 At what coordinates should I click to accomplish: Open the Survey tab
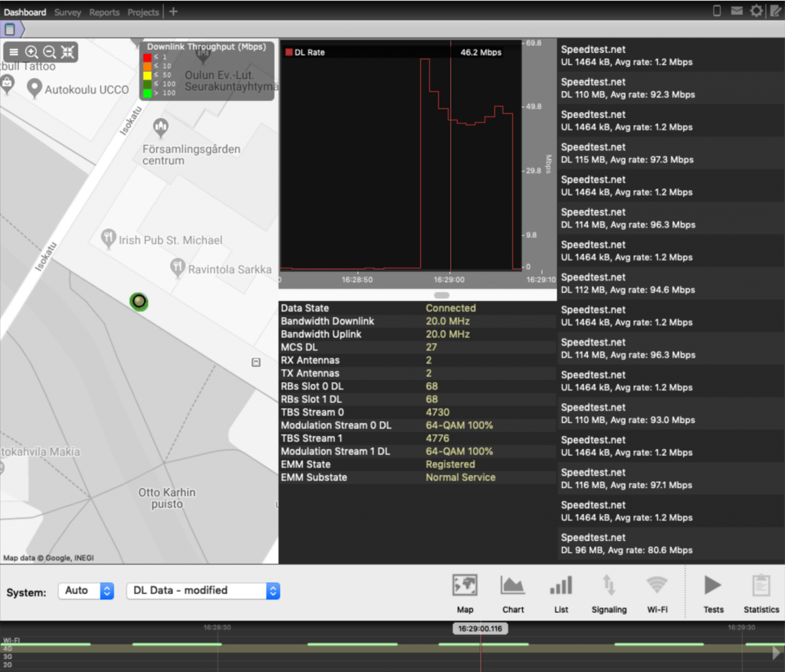click(67, 12)
